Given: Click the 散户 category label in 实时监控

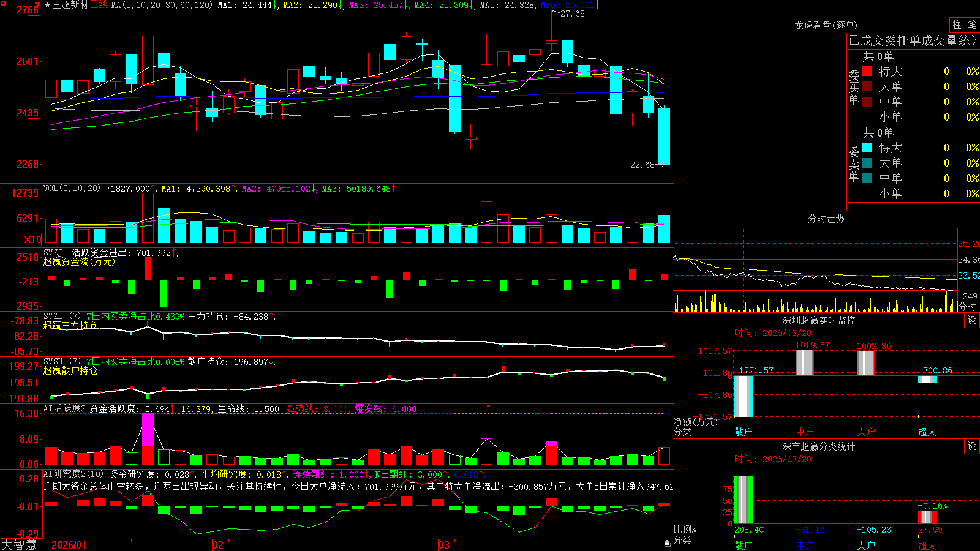Looking at the screenshot, I should click(x=744, y=432).
